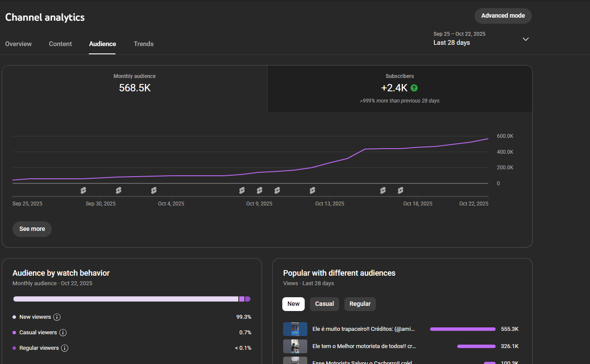Screen dimensions: 590x364
Task: Click the info icon beside New viewers
Action: coord(57,317)
